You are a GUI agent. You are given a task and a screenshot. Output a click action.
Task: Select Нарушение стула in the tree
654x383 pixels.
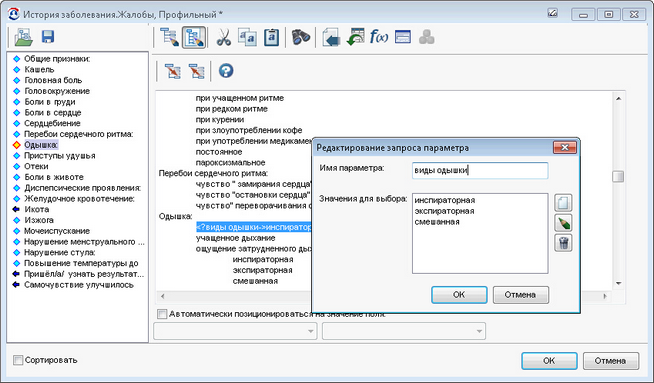[60, 252]
